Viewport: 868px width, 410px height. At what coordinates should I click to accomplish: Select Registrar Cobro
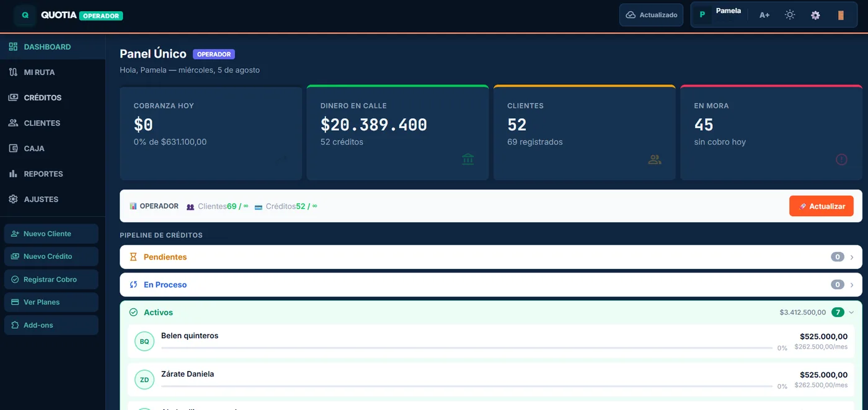[x=51, y=279]
